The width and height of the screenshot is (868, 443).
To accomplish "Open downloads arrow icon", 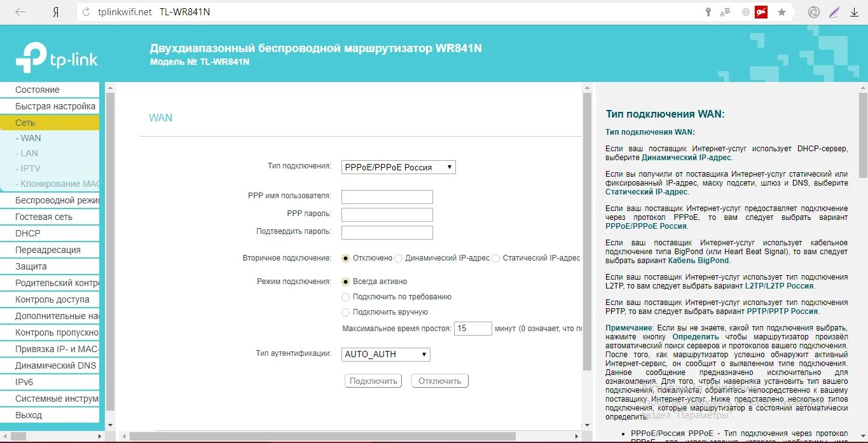I will click(x=853, y=12).
